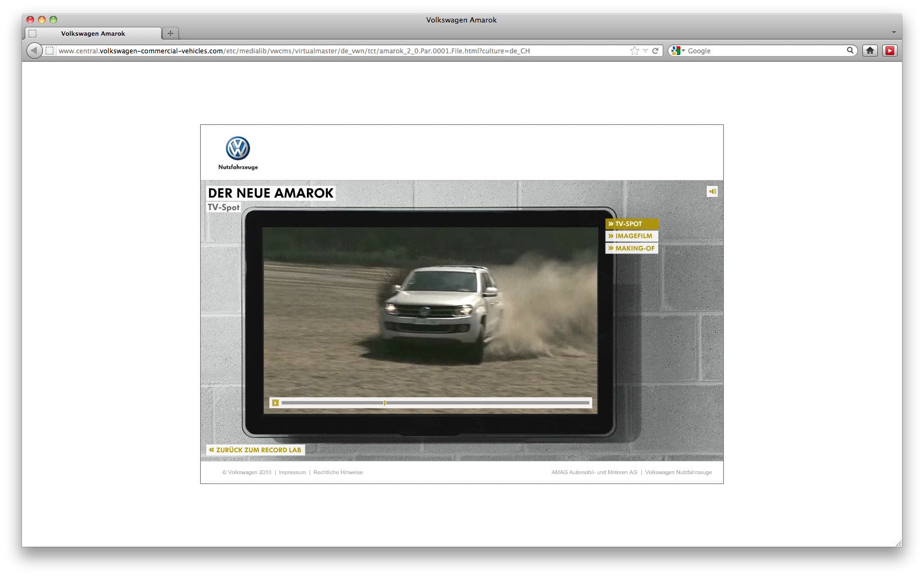Bookmark this page with the star icon
Image resolution: width=924 pixels, height=577 pixels.
635,51
